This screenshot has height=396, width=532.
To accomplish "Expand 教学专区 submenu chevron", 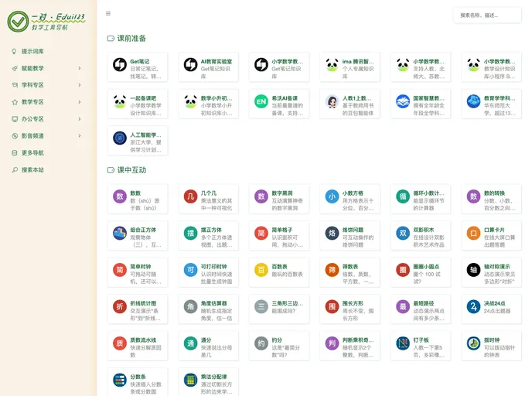I will (80, 102).
